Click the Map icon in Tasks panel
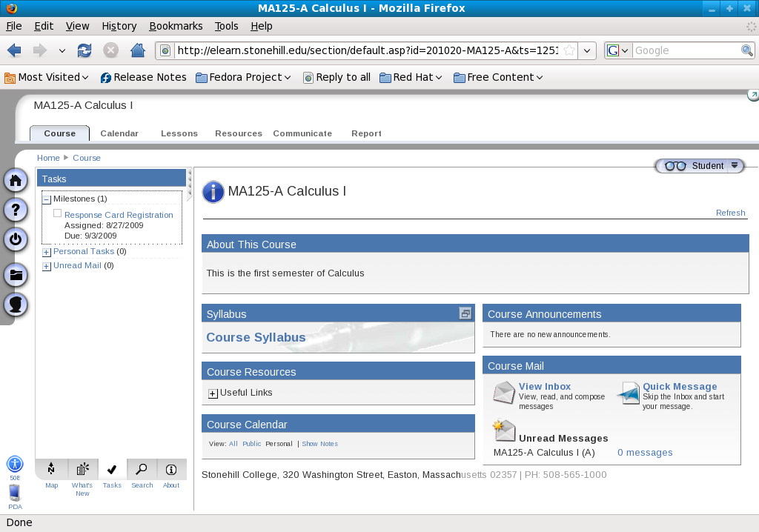This screenshot has width=759, height=532. click(x=51, y=469)
